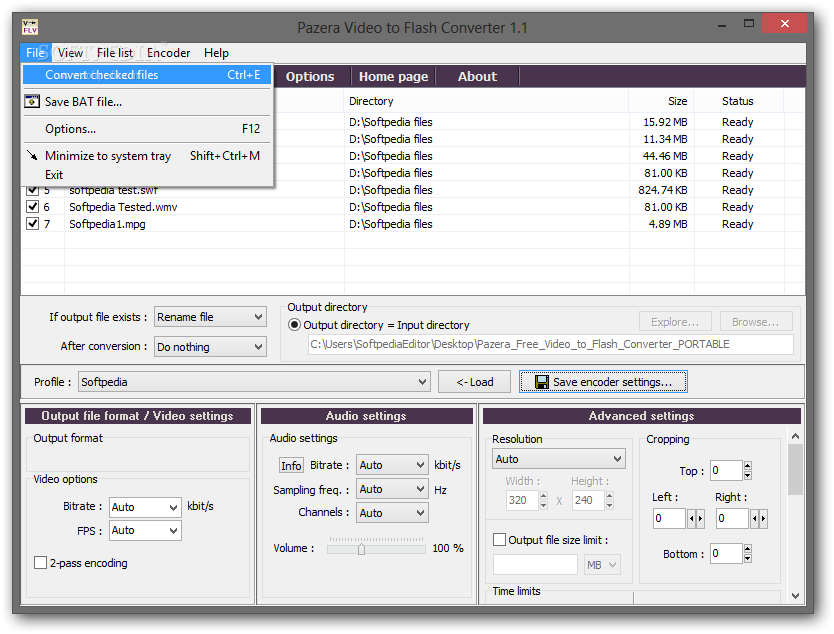Choose Minimize to system tray menu entry
The width and height of the screenshot is (834, 634).
(x=147, y=156)
